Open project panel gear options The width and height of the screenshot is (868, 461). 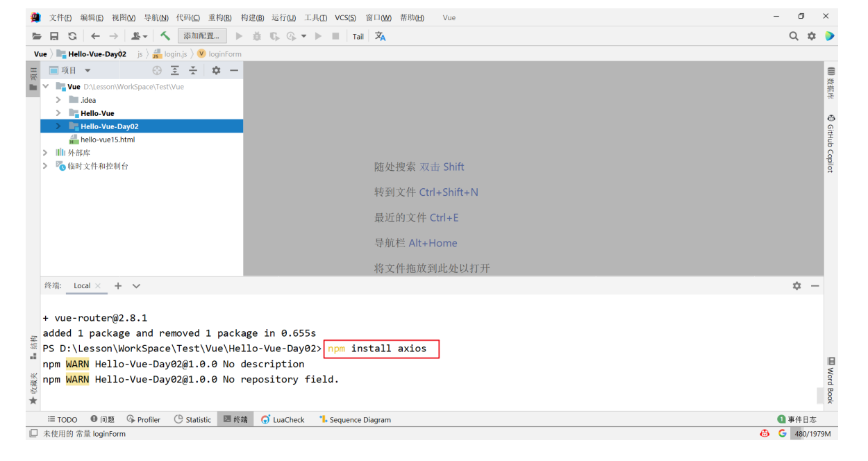click(216, 70)
